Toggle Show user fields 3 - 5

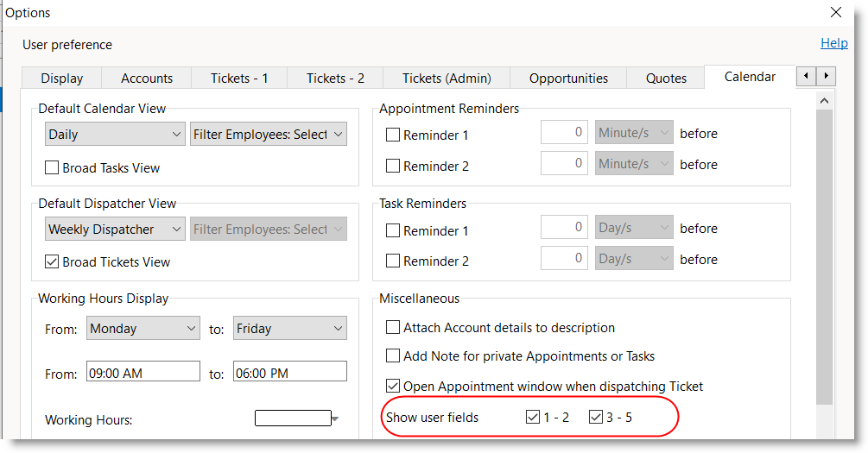pos(596,418)
